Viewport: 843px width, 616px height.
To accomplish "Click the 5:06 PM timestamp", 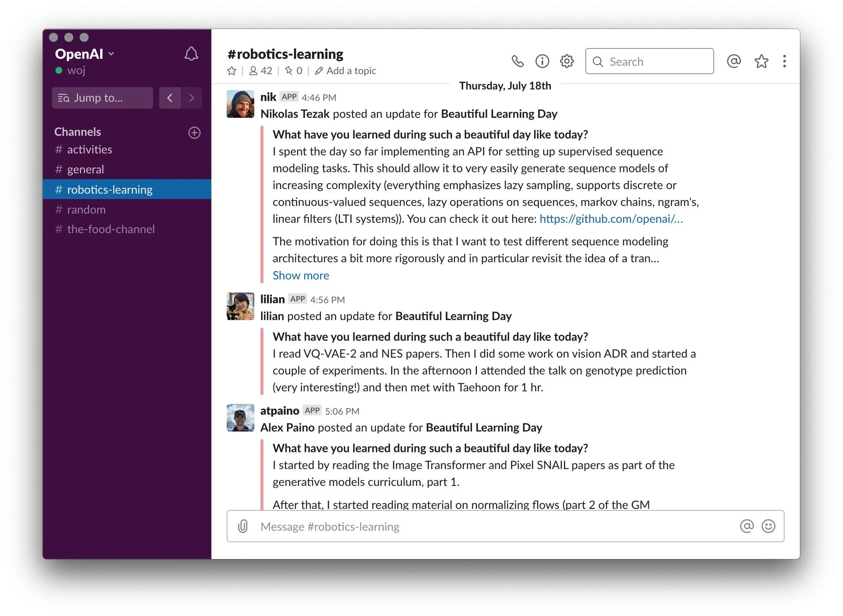I will pyautogui.click(x=342, y=411).
